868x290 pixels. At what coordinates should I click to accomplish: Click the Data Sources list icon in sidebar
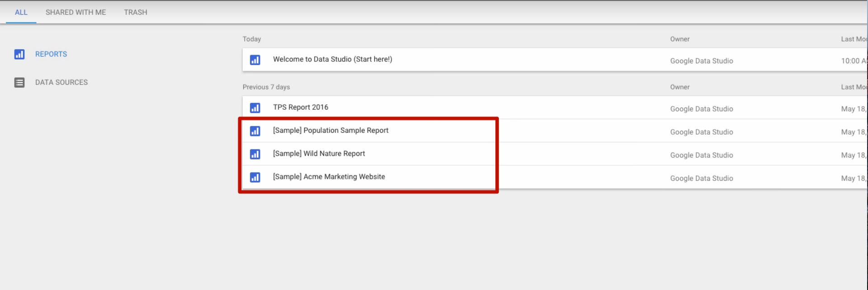(x=19, y=83)
